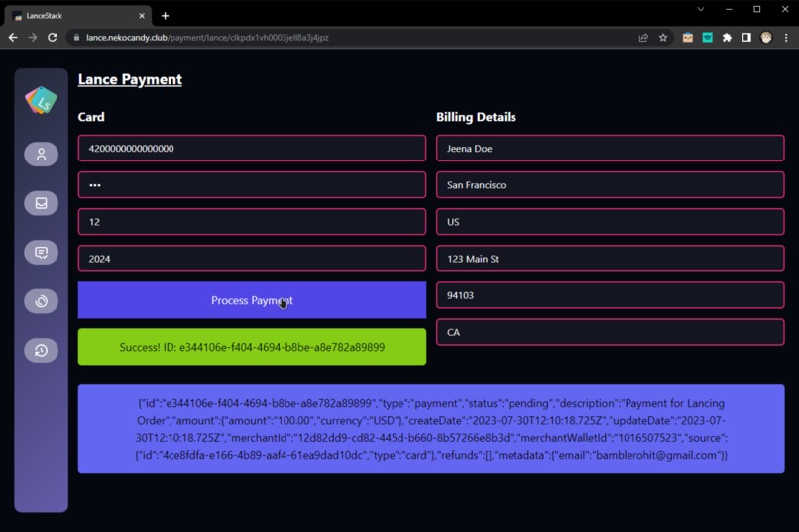Open the history clock sidebar icon
The height and width of the screenshot is (532, 799).
click(x=42, y=351)
